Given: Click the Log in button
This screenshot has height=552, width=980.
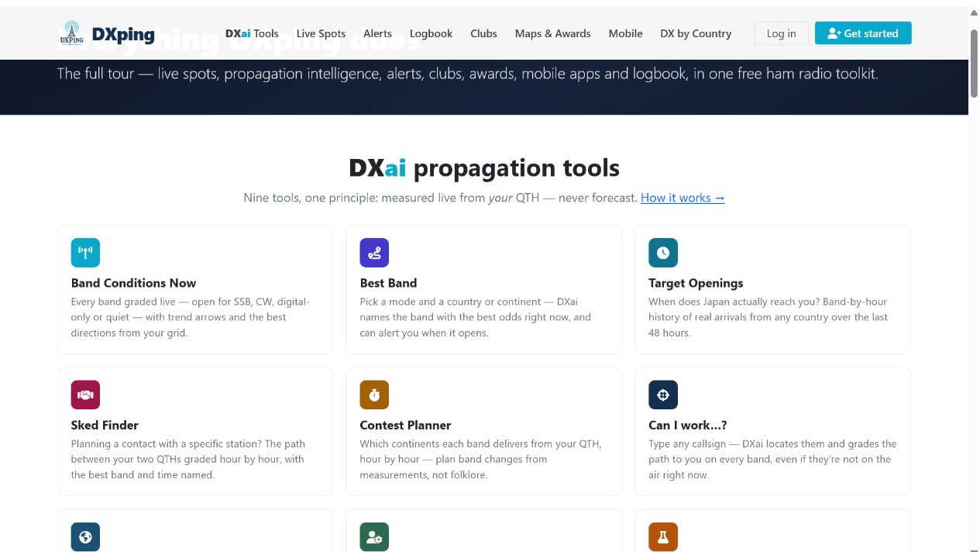Looking at the screenshot, I should tap(781, 33).
